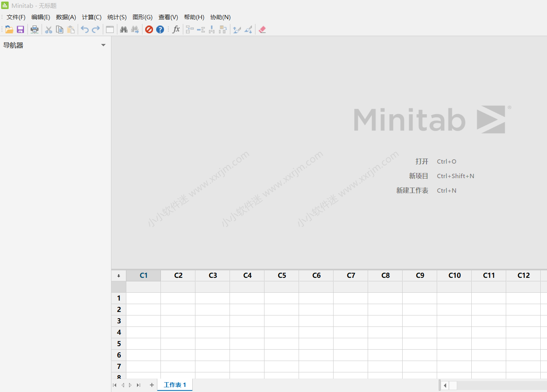547x392 pixels.
Task: Open the 文件(F) menu
Action: [16, 17]
